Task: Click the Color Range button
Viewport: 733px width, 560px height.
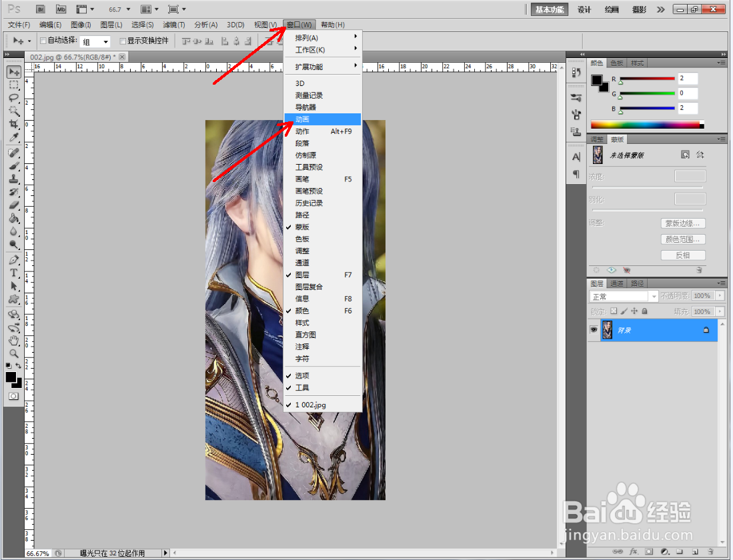Action: pos(682,239)
